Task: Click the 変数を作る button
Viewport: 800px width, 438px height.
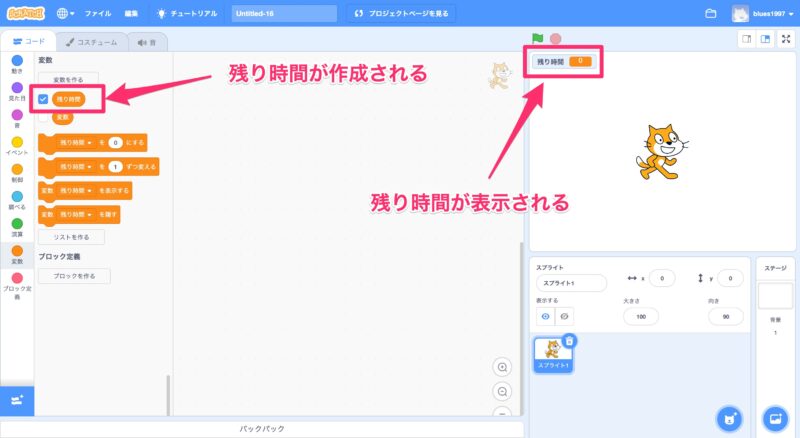Action: click(x=69, y=78)
